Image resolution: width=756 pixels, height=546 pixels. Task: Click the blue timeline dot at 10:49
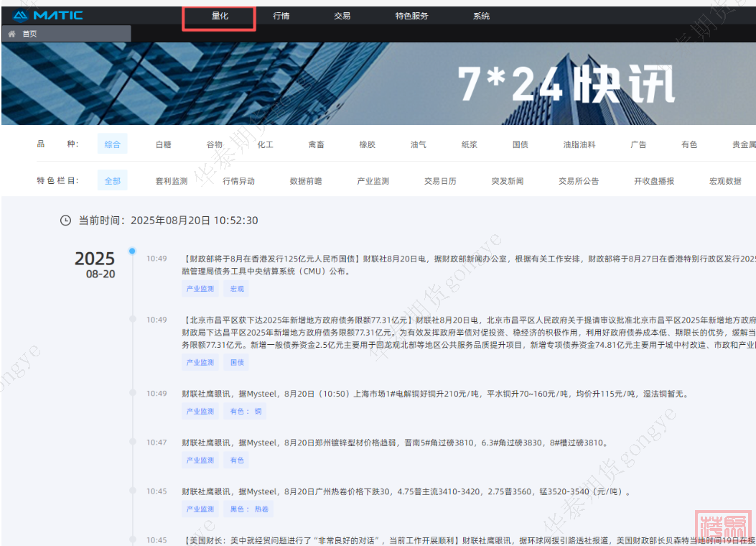(x=132, y=251)
